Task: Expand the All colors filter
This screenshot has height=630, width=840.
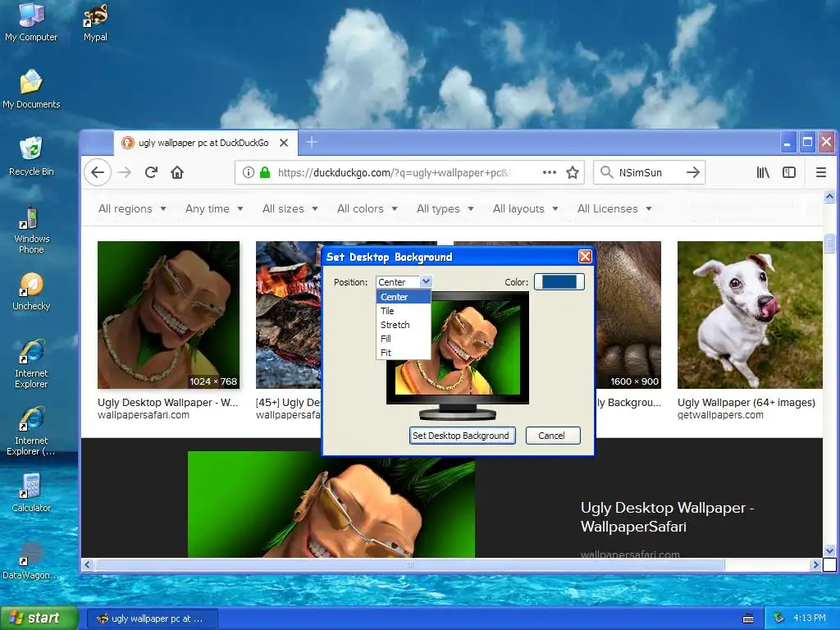Action: coord(367,209)
